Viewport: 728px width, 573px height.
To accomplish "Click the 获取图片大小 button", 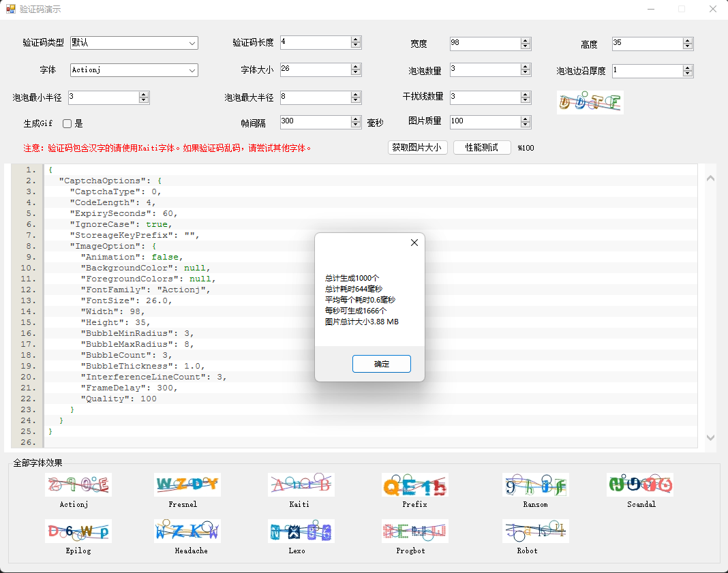I will pyautogui.click(x=418, y=147).
